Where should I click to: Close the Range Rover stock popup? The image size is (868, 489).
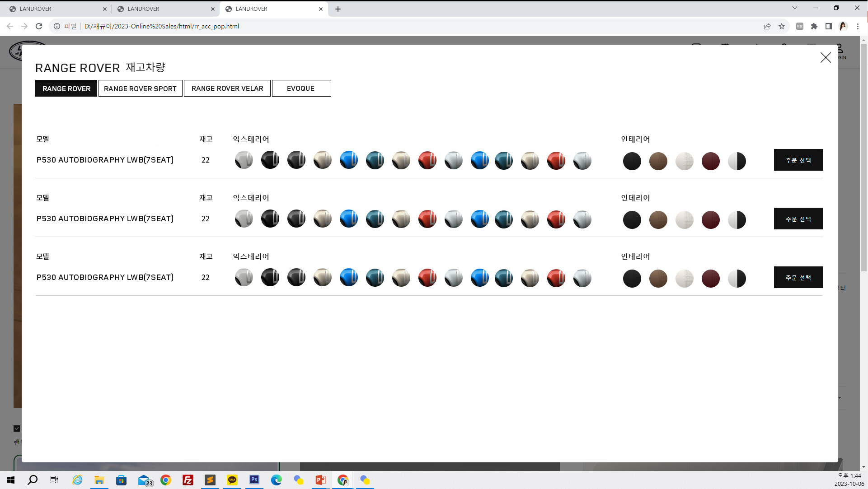click(825, 57)
